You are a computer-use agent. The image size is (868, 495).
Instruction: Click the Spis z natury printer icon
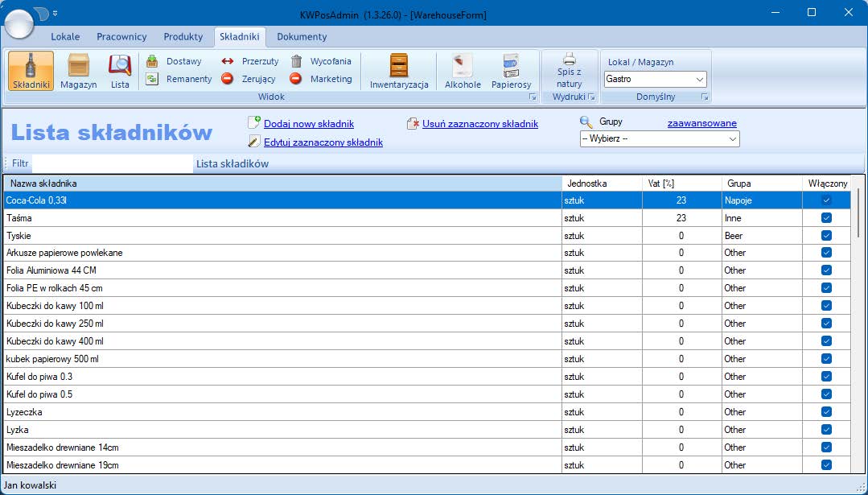point(569,70)
